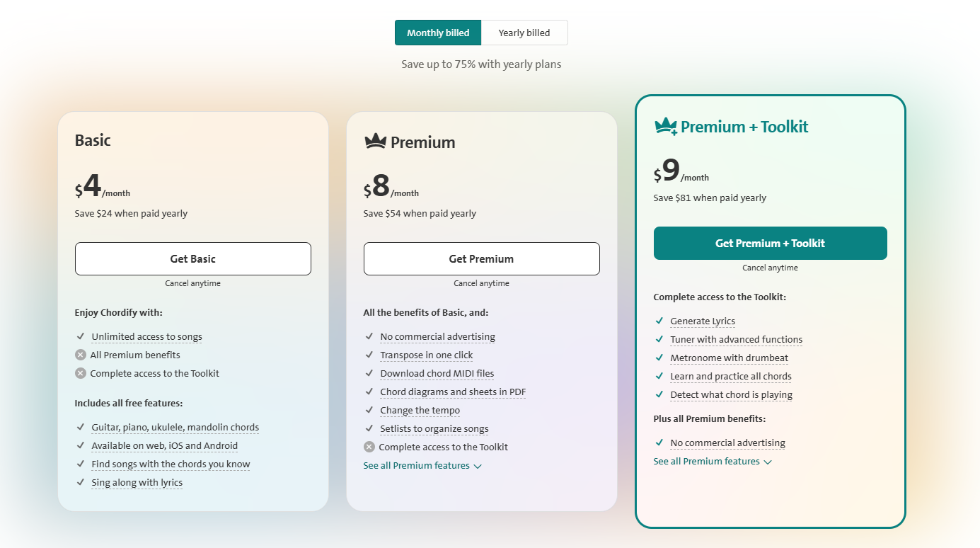This screenshot has width=980, height=548.
Task: Click Cancel anytime under Get Premium
Action: pos(482,284)
